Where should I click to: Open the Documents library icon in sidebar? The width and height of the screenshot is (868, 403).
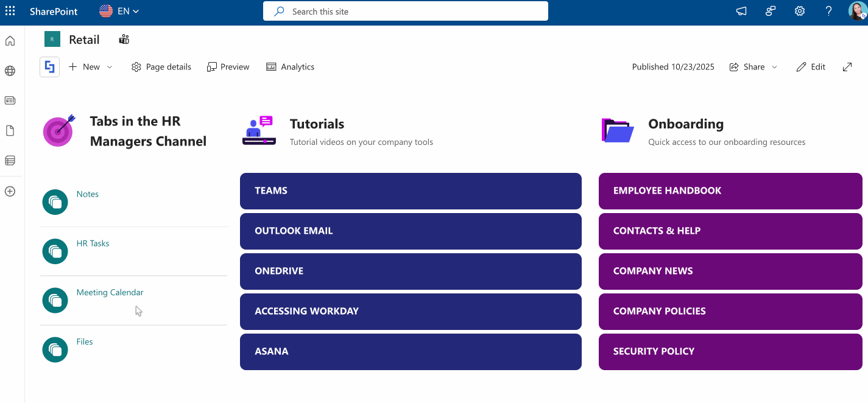(x=10, y=160)
